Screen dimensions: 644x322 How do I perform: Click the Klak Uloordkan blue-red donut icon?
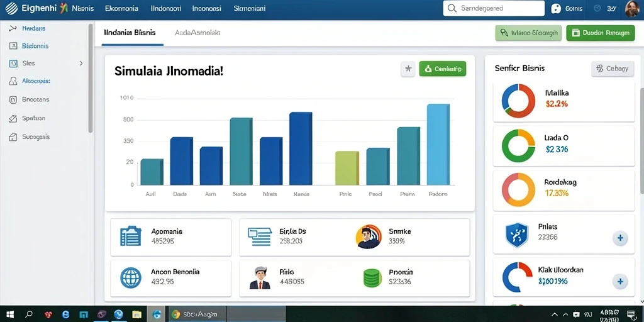pos(517,277)
